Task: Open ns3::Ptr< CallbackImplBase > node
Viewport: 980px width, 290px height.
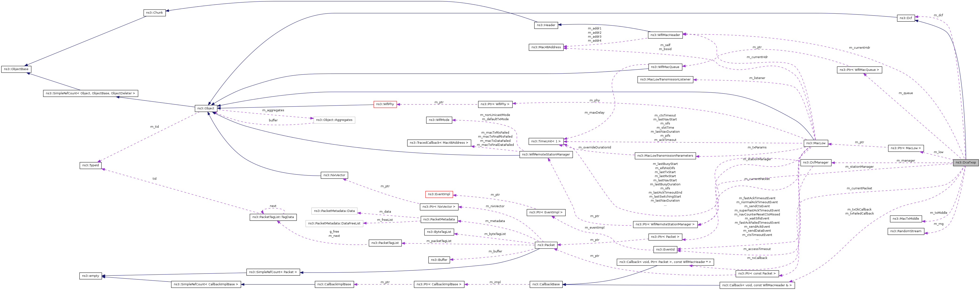Action: [439, 284]
